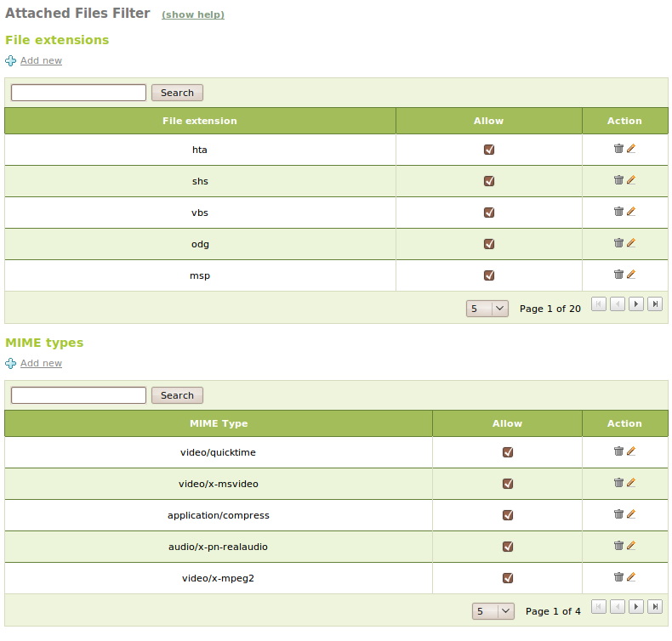Edit the vbs extension row
Image resolution: width=672 pixels, height=641 pixels.
(x=631, y=212)
